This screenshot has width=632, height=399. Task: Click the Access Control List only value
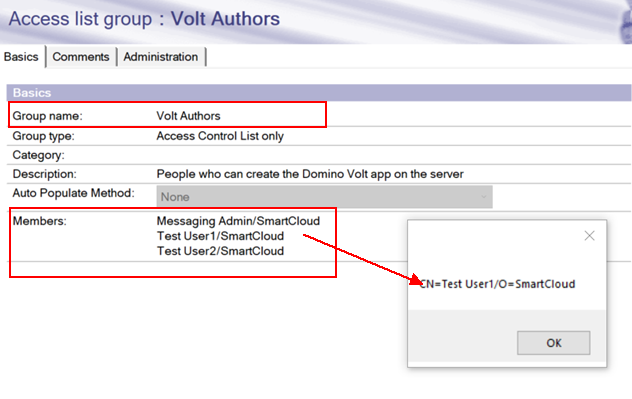pyautogui.click(x=220, y=136)
